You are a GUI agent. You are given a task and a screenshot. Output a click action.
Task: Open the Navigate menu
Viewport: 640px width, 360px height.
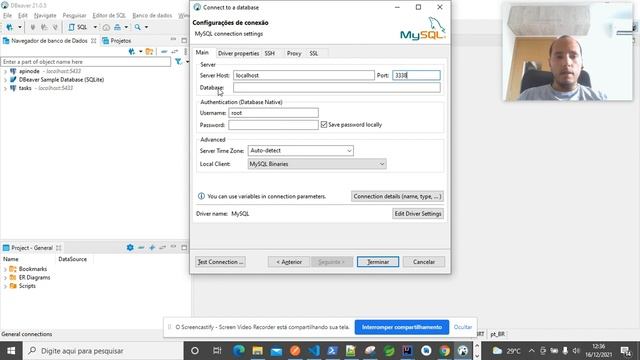click(x=45, y=16)
